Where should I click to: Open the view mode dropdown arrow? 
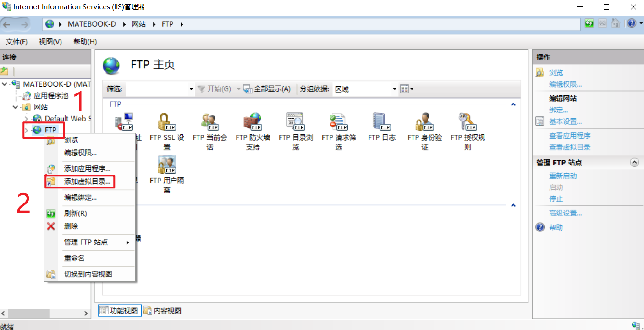tap(412, 89)
